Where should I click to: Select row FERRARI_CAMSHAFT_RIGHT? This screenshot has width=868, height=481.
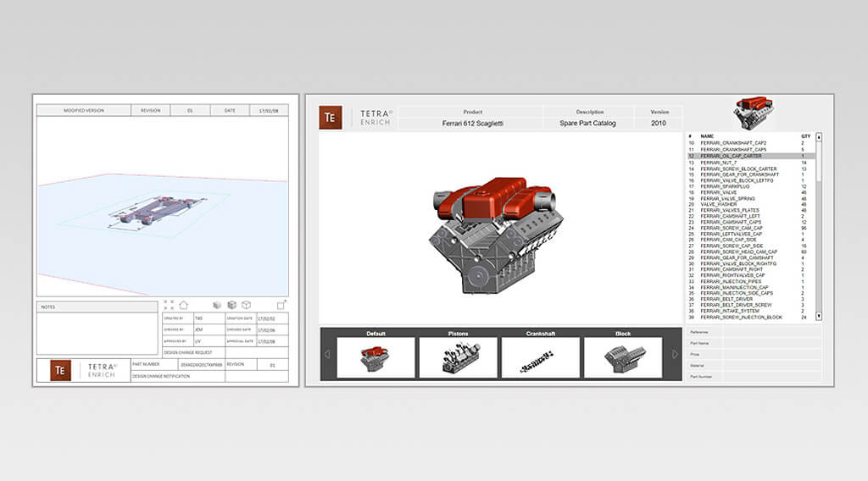751,270
